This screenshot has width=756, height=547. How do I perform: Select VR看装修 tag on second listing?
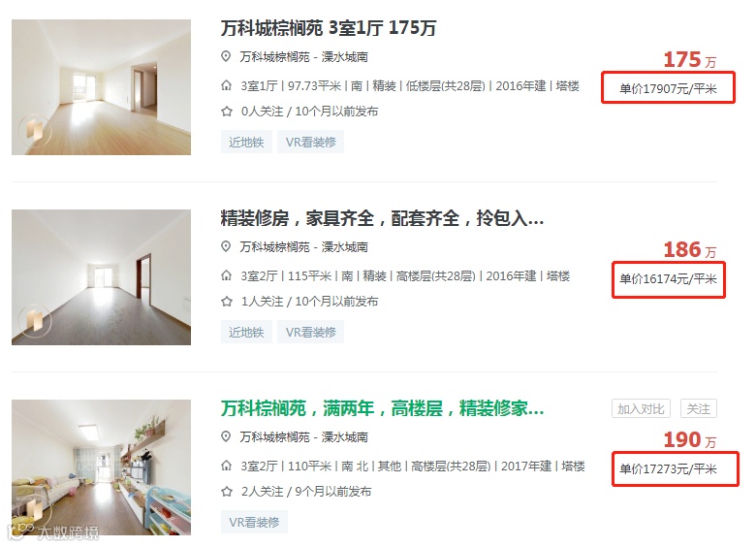310,332
